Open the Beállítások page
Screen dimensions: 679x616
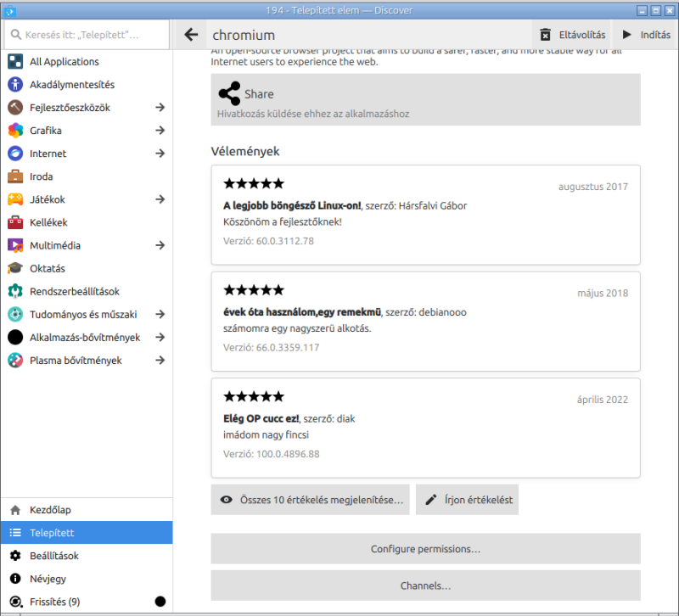click(87, 556)
